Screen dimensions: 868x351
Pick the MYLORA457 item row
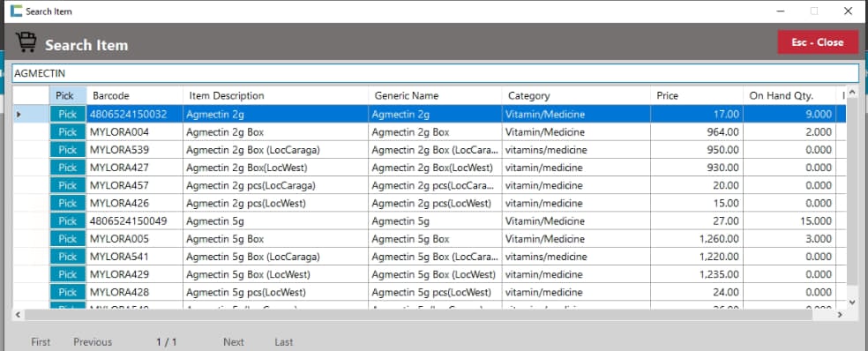click(x=68, y=185)
